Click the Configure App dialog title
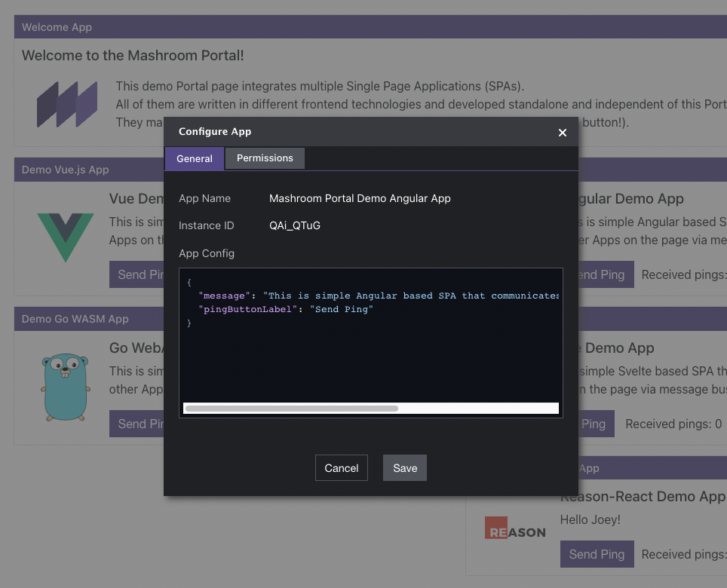This screenshot has width=727, height=588. tap(215, 132)
